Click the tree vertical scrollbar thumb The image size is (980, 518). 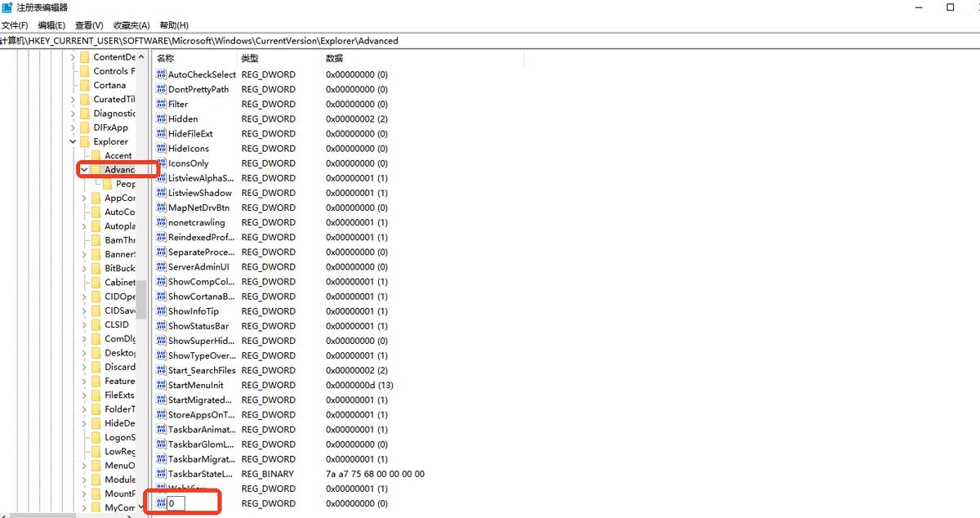tap(141, 299)
